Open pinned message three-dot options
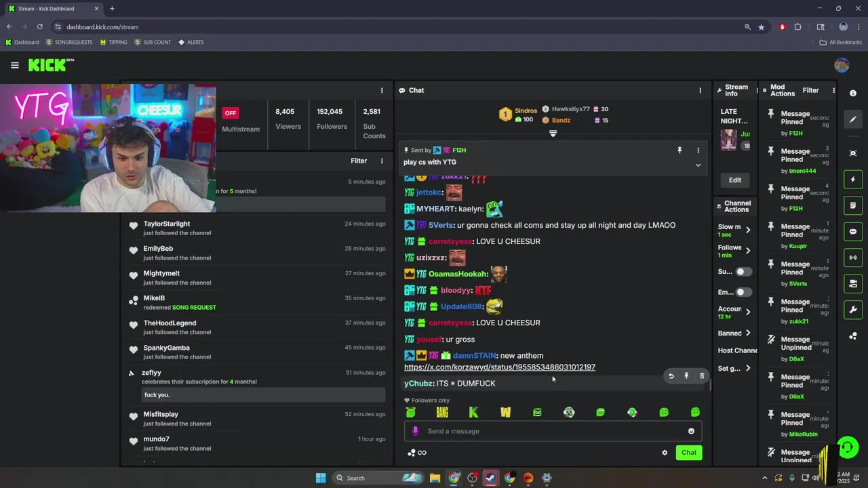The image size is (868, 488). point(698,150)
